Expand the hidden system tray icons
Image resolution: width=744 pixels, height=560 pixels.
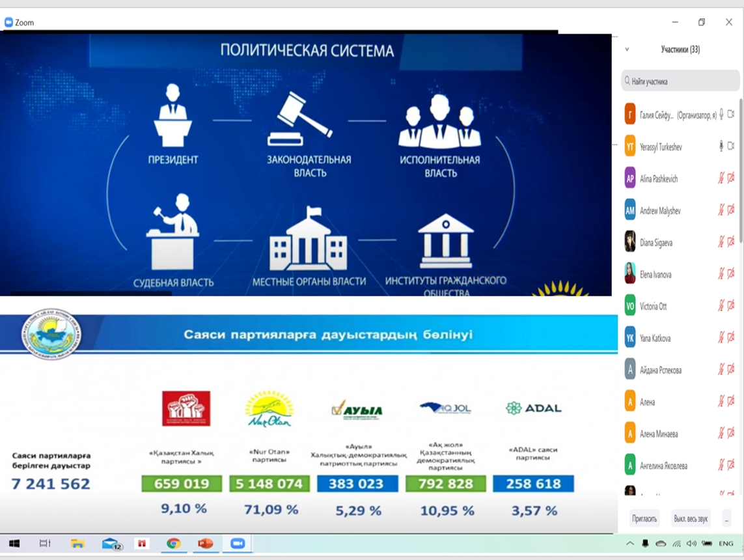(x=629, y=543)
